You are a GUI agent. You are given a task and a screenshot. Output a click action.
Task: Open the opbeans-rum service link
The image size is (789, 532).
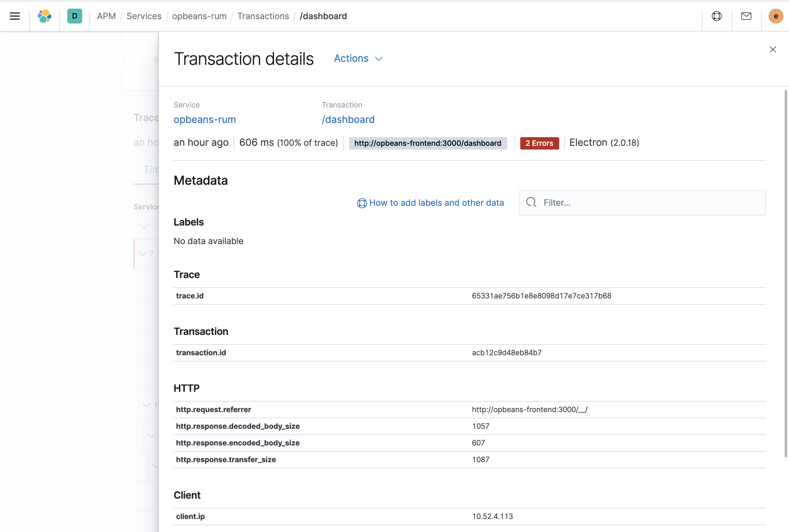(x=205, y=120)
